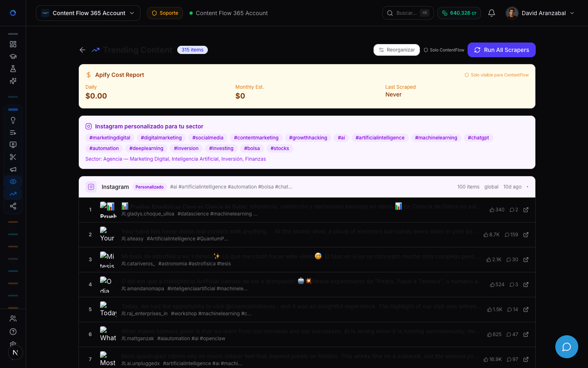
Task: Select the #contentmarketing hashtag chip
Action: 256,138
